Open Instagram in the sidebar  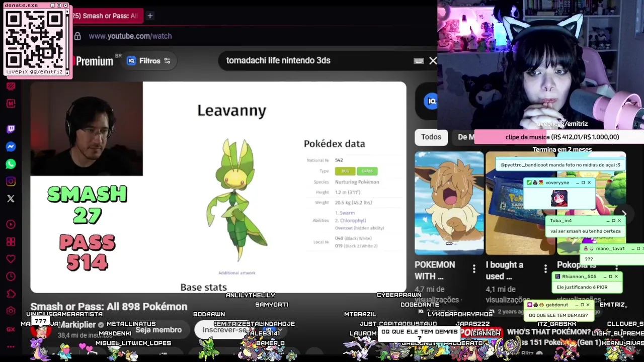click(x=11, y=181)
